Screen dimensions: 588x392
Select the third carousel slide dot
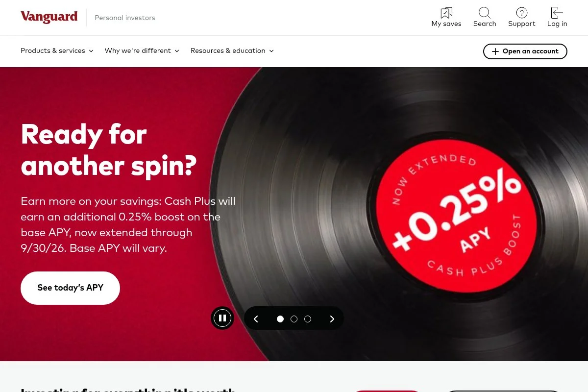(x=308, y=319)
